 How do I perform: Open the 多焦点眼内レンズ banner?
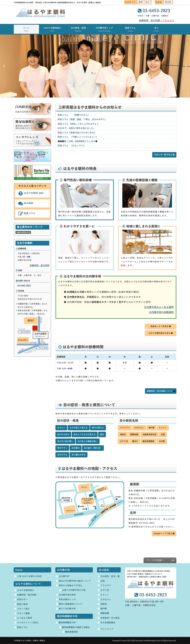point(33,156)
